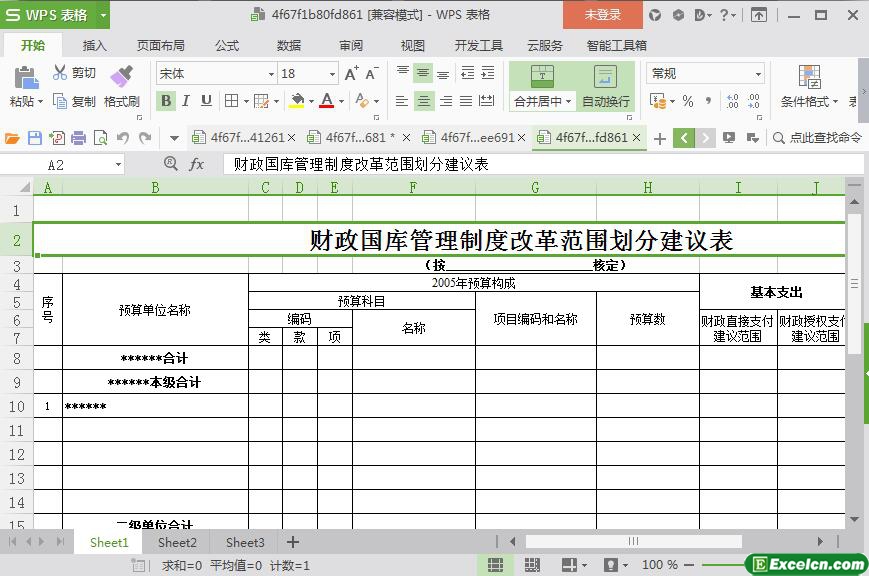Click the save icon in quick access toolbar

[x=35, y=138]
